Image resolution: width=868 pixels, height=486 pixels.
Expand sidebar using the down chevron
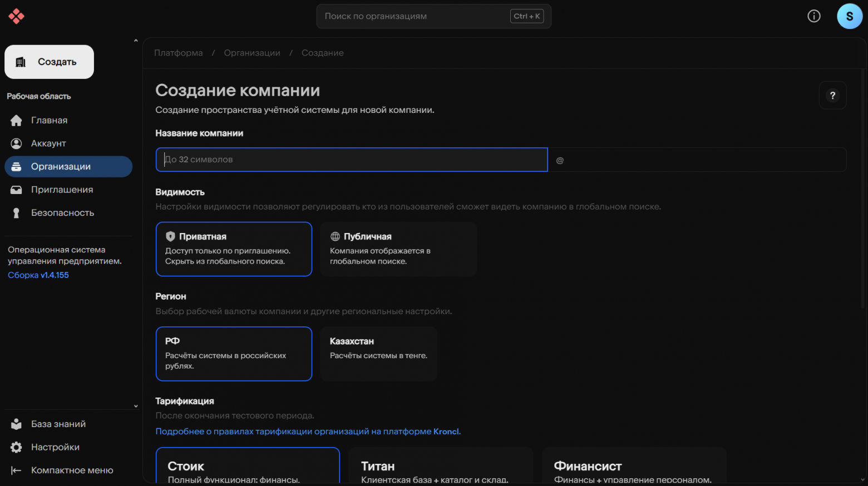click(136, 406)
